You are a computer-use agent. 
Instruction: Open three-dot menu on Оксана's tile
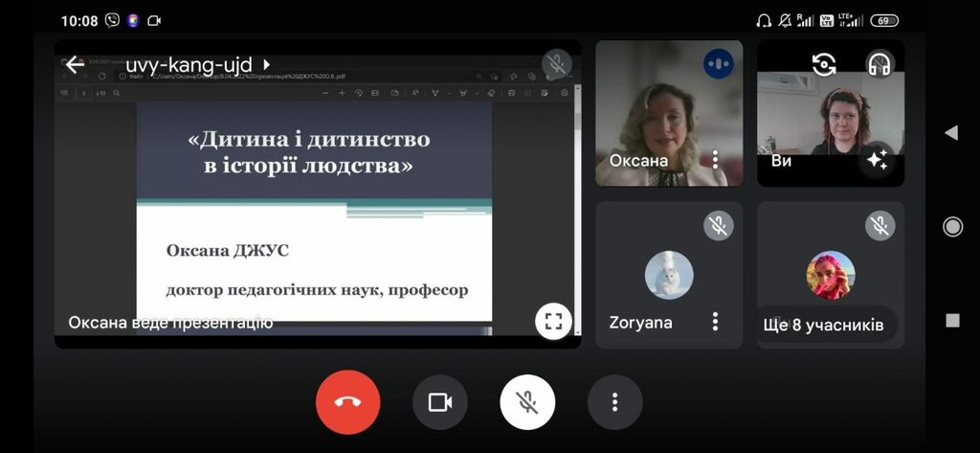click(715, 160)
